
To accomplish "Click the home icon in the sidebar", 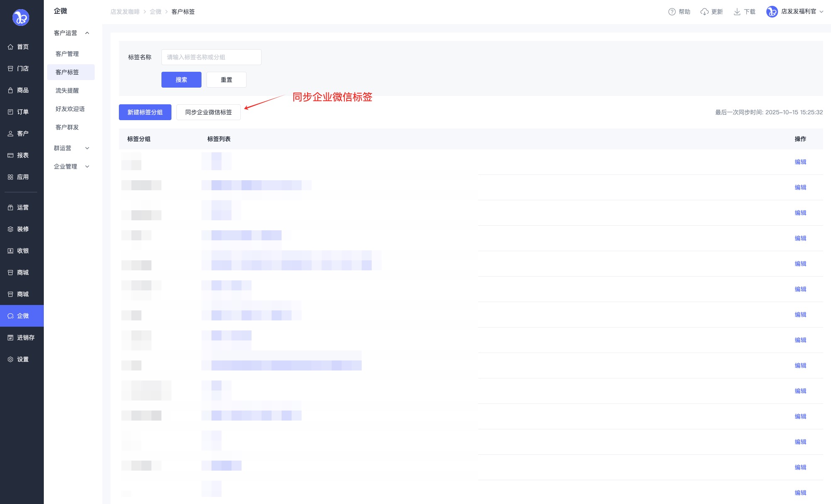I will click(10, 47).
